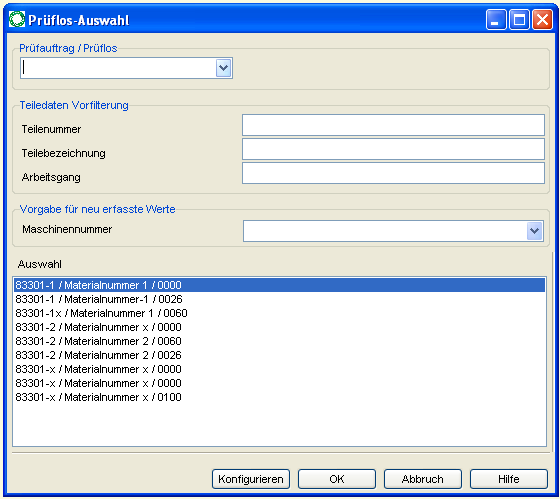
Task: Select entry 83301-x / Materialnummer x / 0100
Action: 280,397
